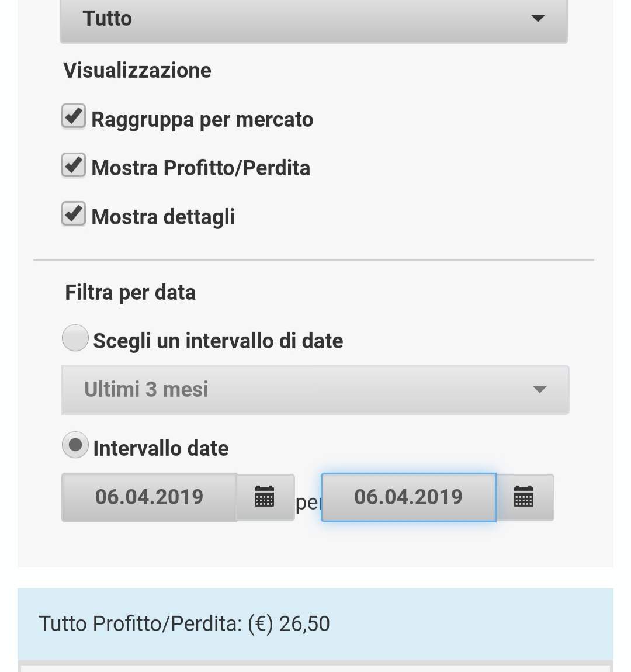Click the Filtra per data heading
Viewport: 631px width, 672px height.
click(x=130, y=292)
